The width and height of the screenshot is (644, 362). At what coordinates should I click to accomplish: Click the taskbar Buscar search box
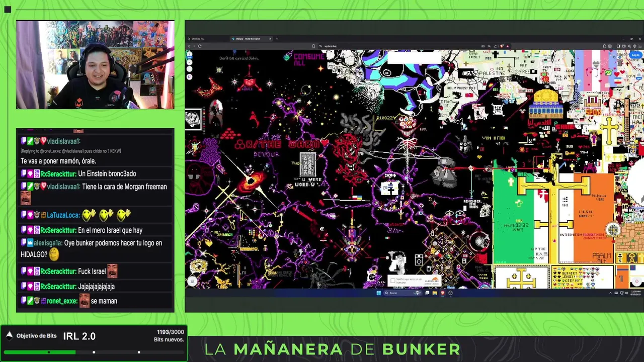point(403,293)
